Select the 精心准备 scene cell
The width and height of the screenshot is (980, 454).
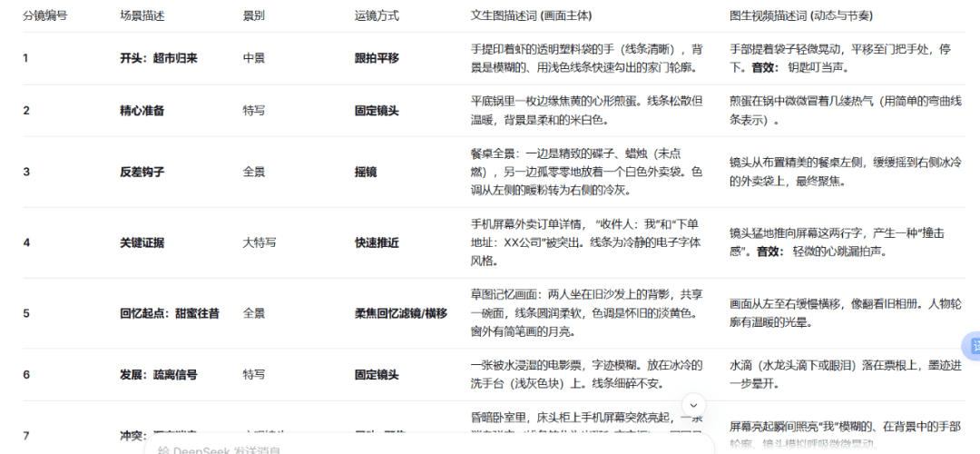point(142,111)
